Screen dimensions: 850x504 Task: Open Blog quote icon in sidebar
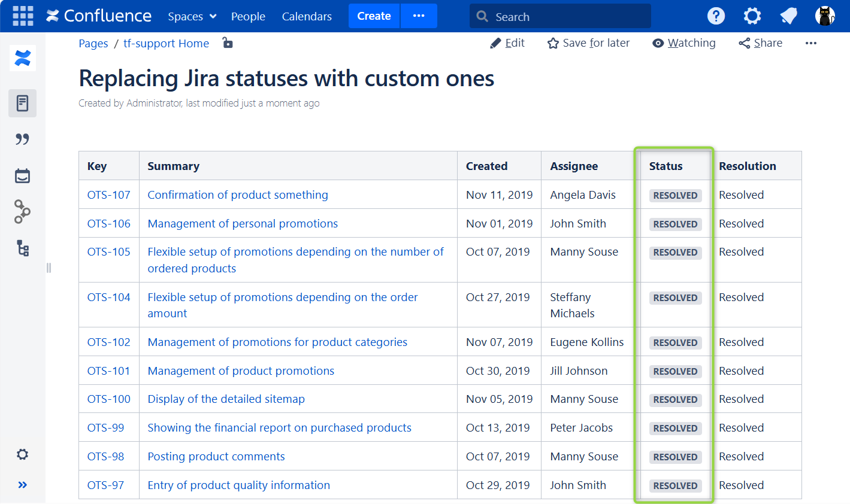pos(23,139)
